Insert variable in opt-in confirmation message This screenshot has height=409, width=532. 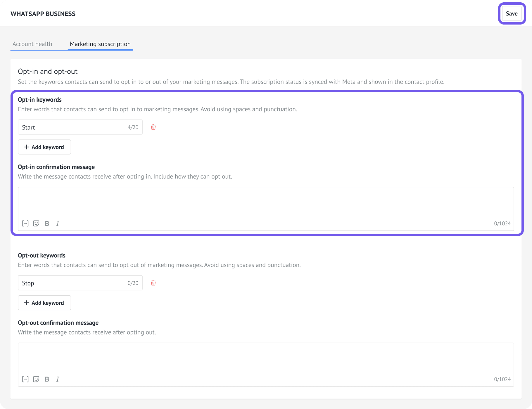point(25,223)
